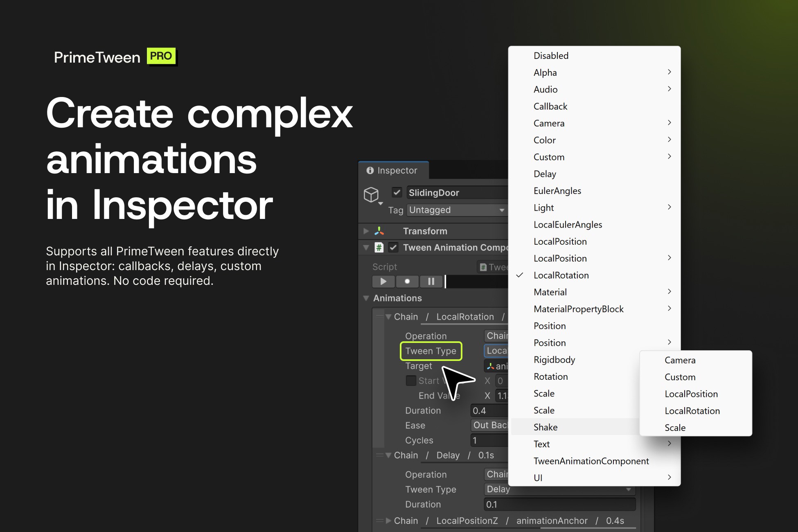Screen dimensions: 798x532
Task: Click the preview timeline scrubber bar
Action: (476, 282)
